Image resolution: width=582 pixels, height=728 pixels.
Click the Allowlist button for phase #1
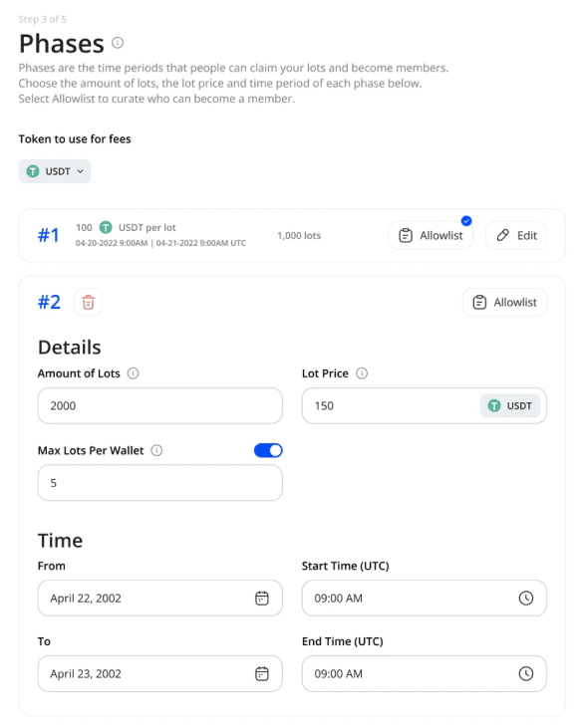point(431,235)
